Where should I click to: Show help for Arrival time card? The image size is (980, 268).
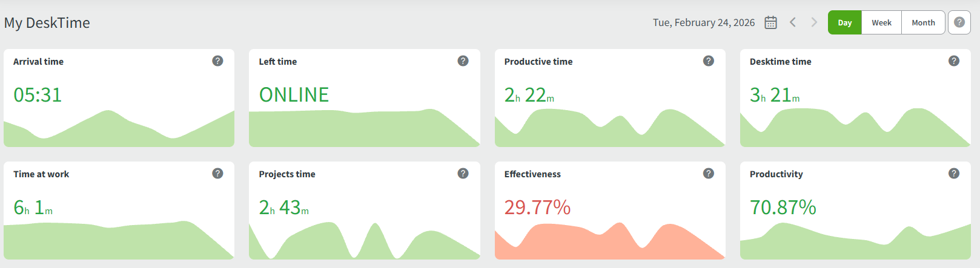coord(217,61)
